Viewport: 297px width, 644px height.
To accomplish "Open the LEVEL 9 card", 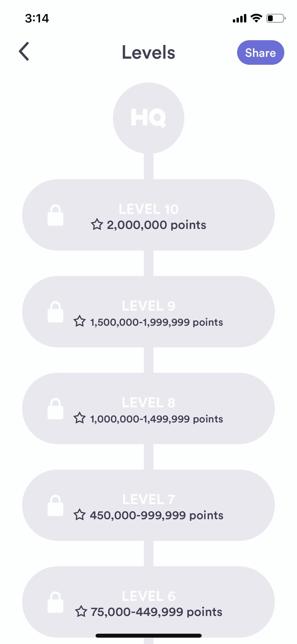I will 149,312.
